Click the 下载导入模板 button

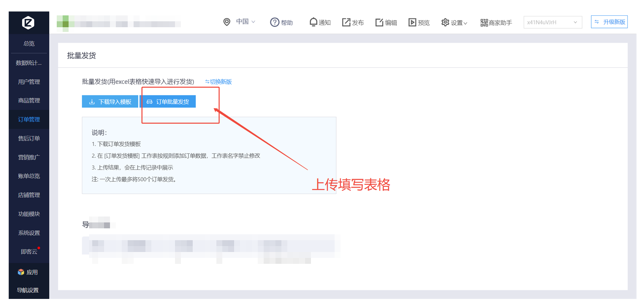coord(110,102)
